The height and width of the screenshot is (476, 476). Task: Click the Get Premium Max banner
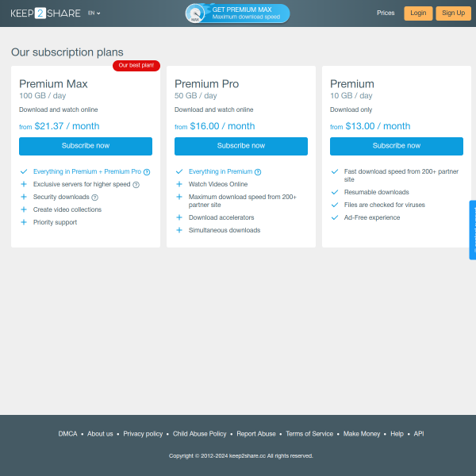tap(246, 13)
